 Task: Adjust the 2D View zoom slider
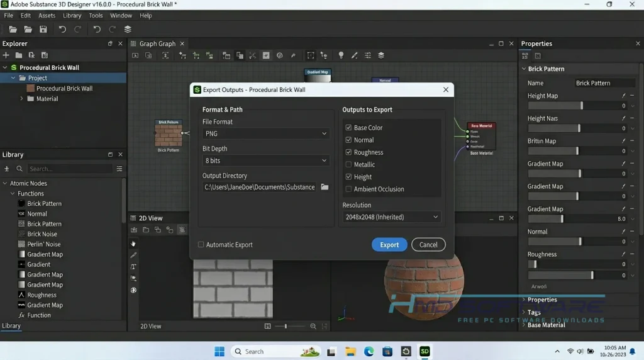click(x=291, y=326)
